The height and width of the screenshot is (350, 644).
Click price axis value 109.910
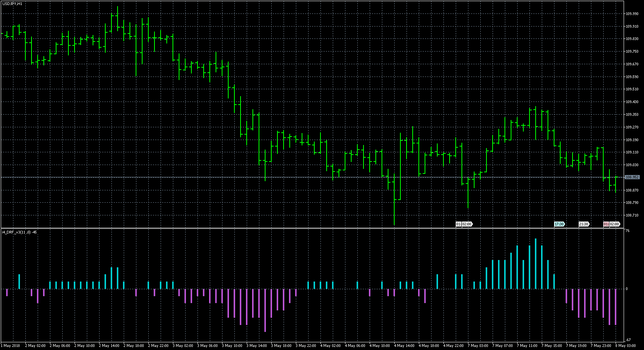pos(632,26)
